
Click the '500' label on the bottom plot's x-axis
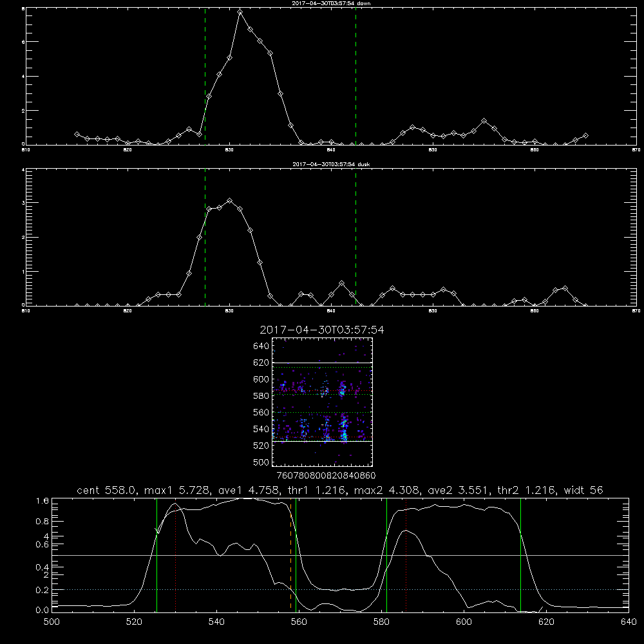52,622
